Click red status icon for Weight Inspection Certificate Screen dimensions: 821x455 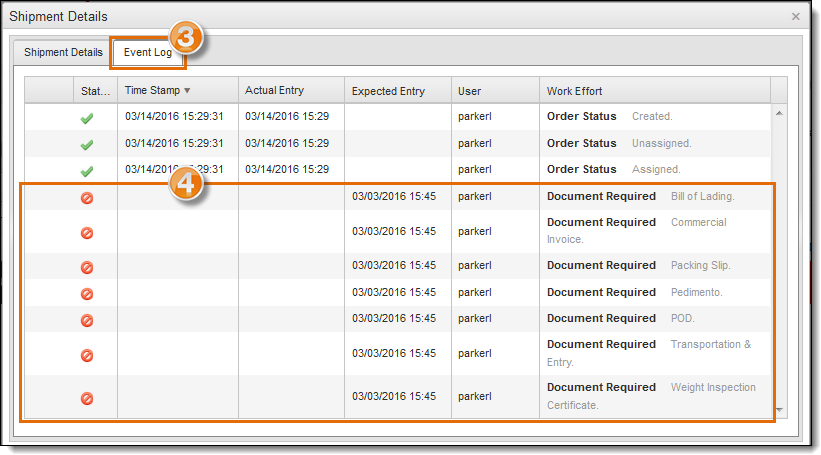click(87, 398)
